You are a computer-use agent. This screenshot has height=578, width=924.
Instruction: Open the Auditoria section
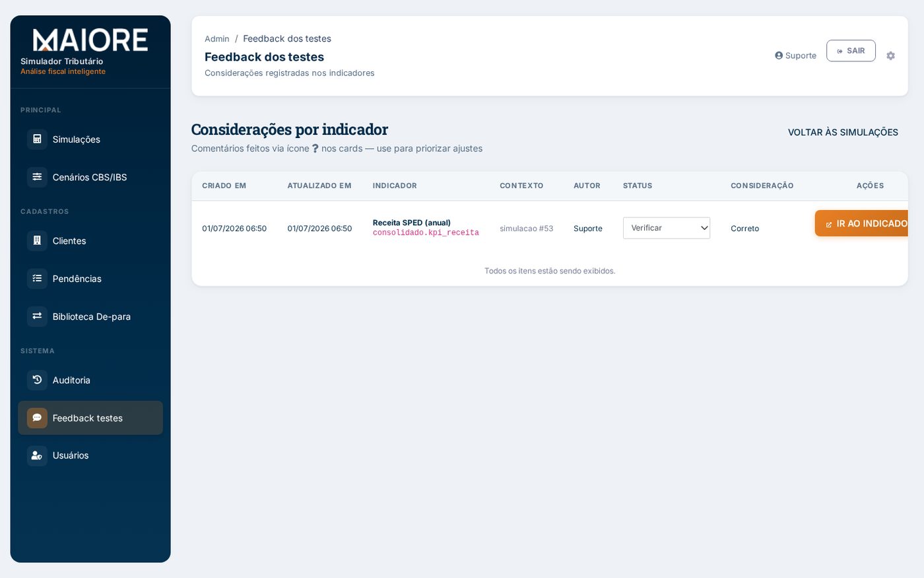(90, 380)
